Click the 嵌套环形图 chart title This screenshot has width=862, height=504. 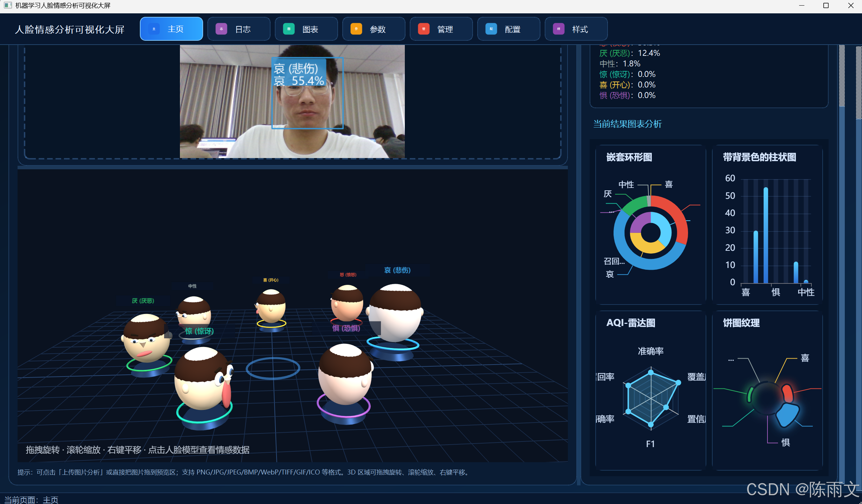point(629,157)
